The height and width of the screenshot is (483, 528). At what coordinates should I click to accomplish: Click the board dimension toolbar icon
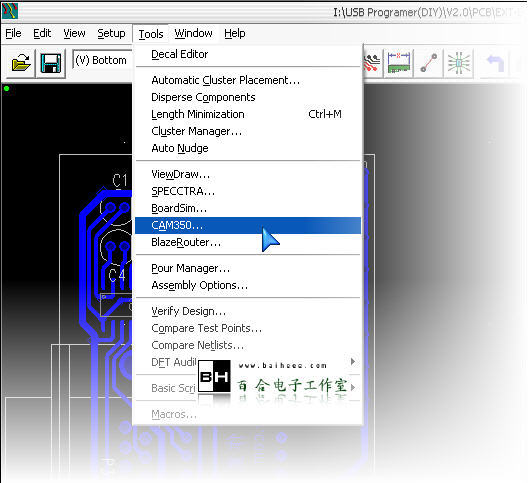399,63
